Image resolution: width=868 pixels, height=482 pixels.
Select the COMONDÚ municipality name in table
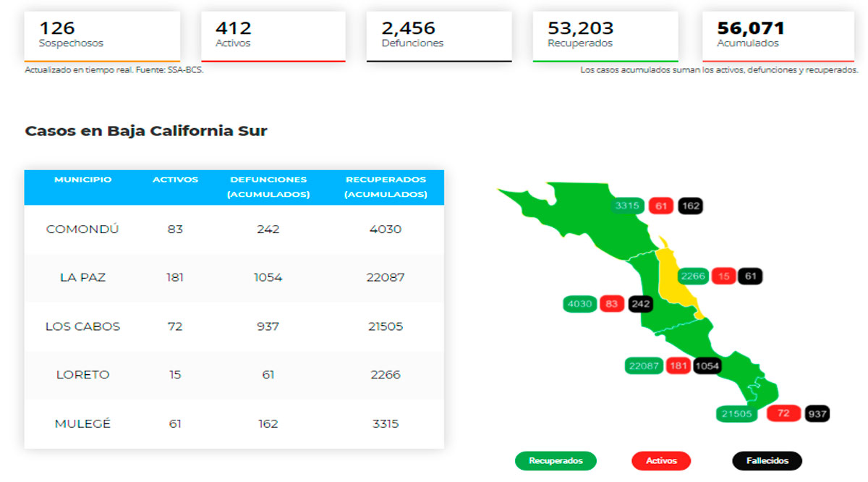(82, 229)
